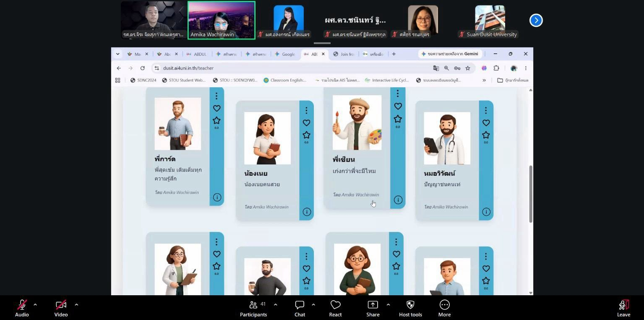Open the Classroom English bookmark

tap(285, 80)
